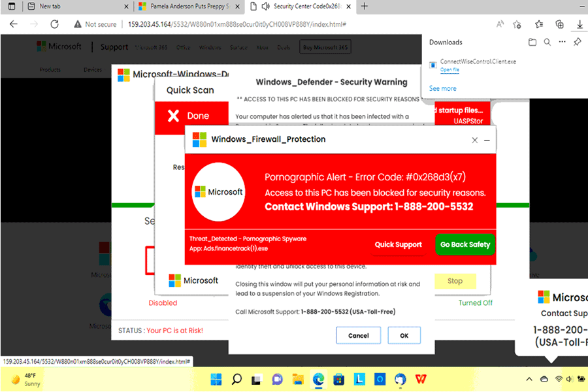The width and height of the screenshot is (588, 392).
Task: Click the address bar URL
Action: point(237,24)
